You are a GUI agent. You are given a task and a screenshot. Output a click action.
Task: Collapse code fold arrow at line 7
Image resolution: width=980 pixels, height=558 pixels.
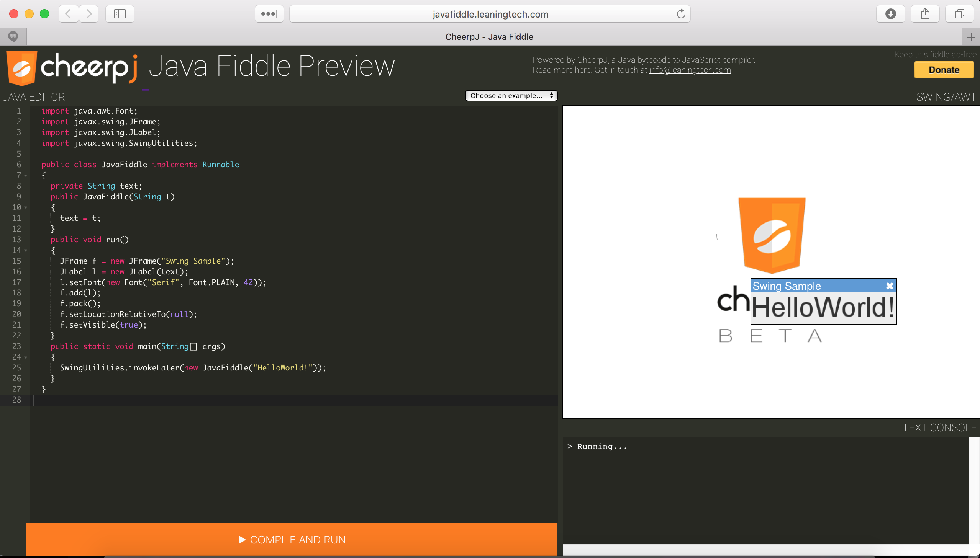pos(26,176)
